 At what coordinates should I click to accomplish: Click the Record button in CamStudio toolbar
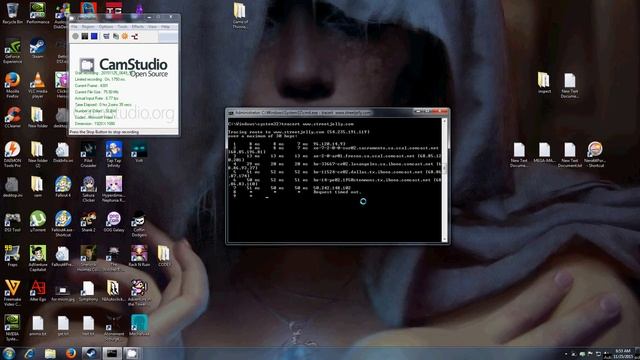click(x=76, y=36)
